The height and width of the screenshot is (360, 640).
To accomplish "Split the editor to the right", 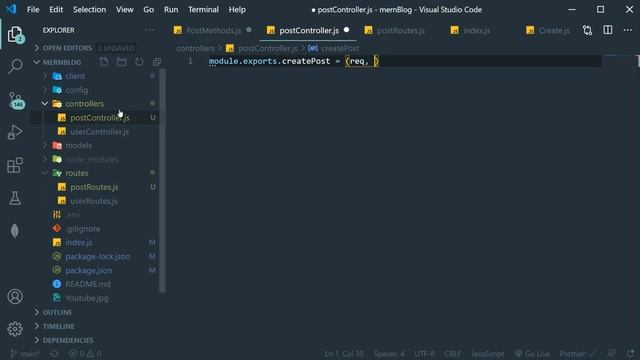I will point(608,30).
